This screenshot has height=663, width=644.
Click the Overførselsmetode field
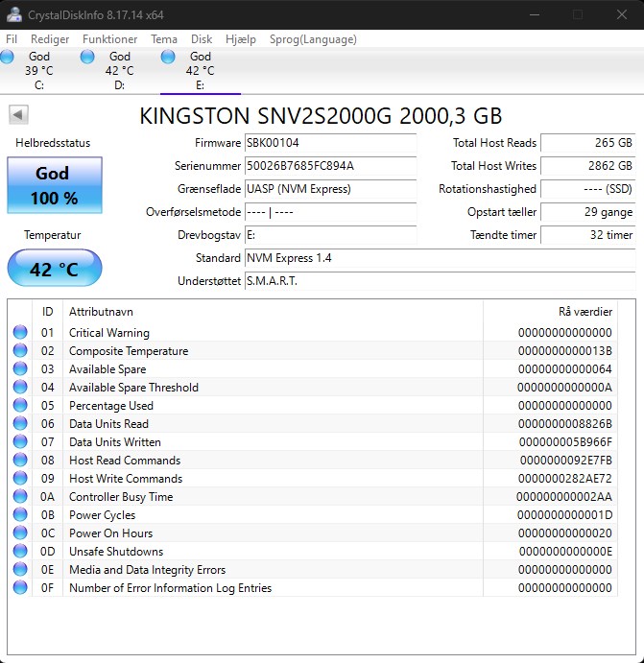[x=331, y=212]
